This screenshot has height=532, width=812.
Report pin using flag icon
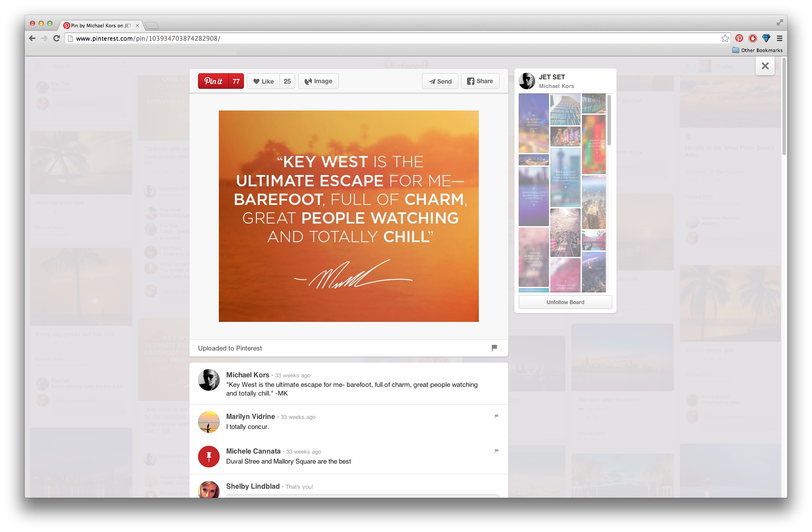point(494,348)
